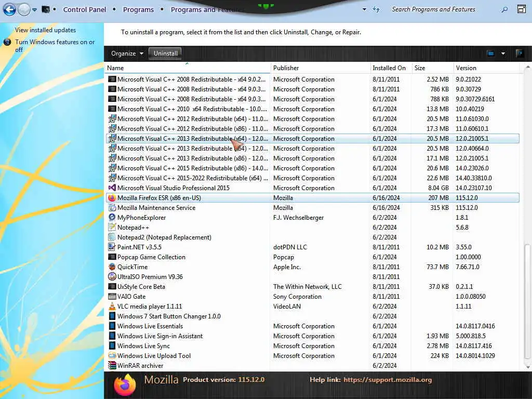This screenshot has height=399, width=532.
Task: Click the help icon in the toolbar
Action: coord(519,54)
